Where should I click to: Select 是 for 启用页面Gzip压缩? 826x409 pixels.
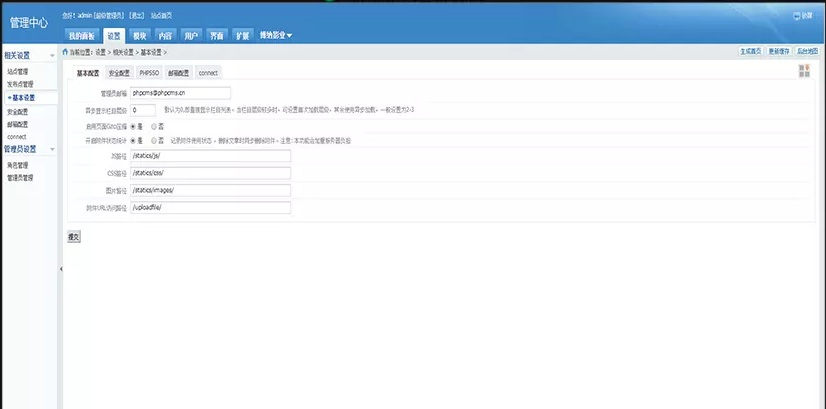pos(134,126)
